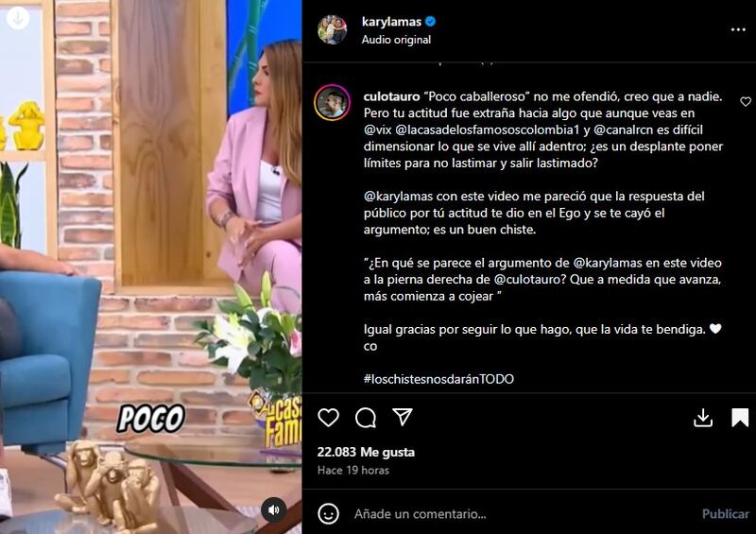This screenshot has height=534, width=756.
Task: Mute the video with speaker icon
Action: point(273,509)
